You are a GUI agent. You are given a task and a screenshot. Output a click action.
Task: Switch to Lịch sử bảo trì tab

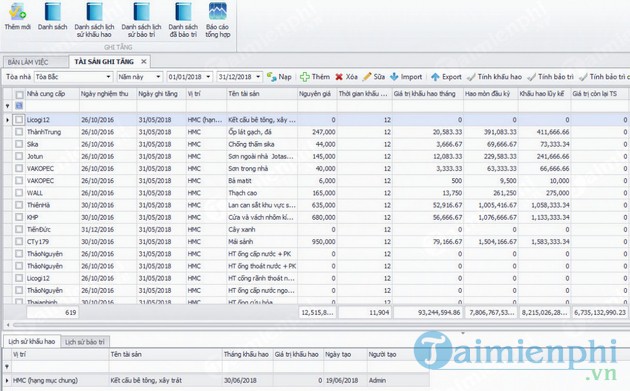(x=84, y=342)
